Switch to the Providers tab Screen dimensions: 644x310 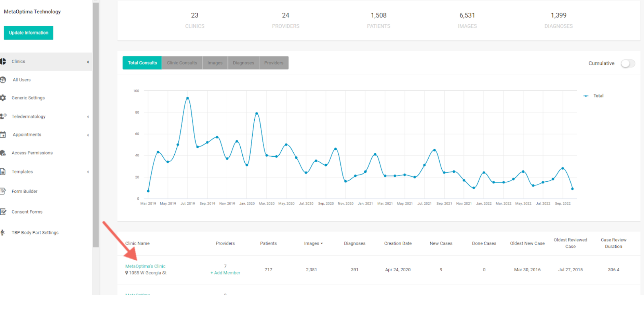point(274,63)
